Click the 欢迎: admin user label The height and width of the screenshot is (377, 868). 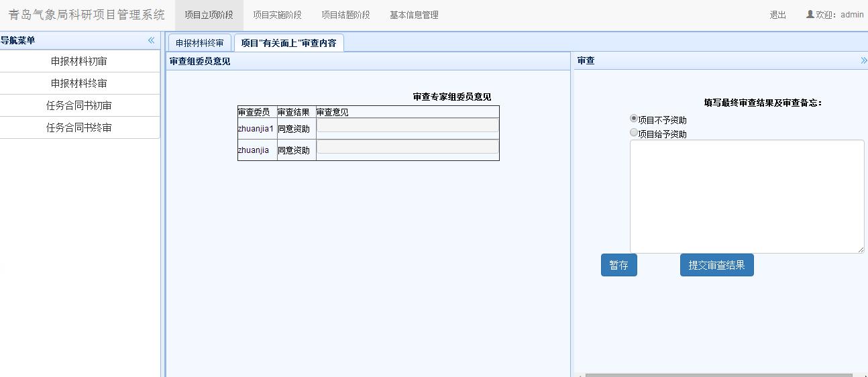click(840, 15)
